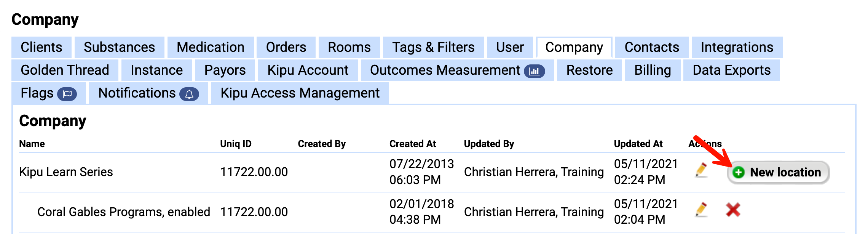This screenshot has height=234, width=868.
Task: Open the Medication tab
Action: point(211,47)
